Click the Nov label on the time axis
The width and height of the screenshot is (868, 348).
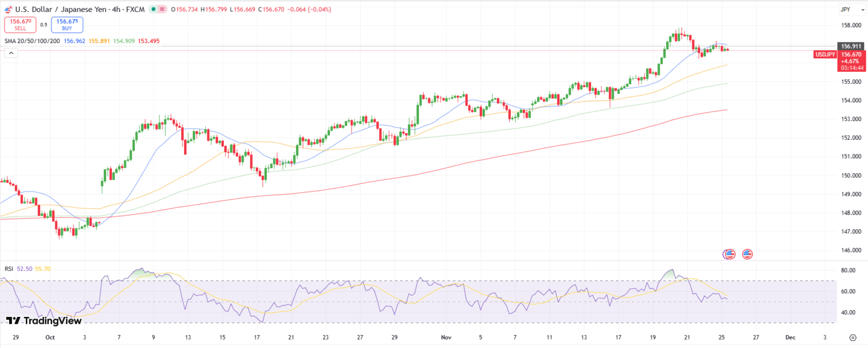(445, 337)
